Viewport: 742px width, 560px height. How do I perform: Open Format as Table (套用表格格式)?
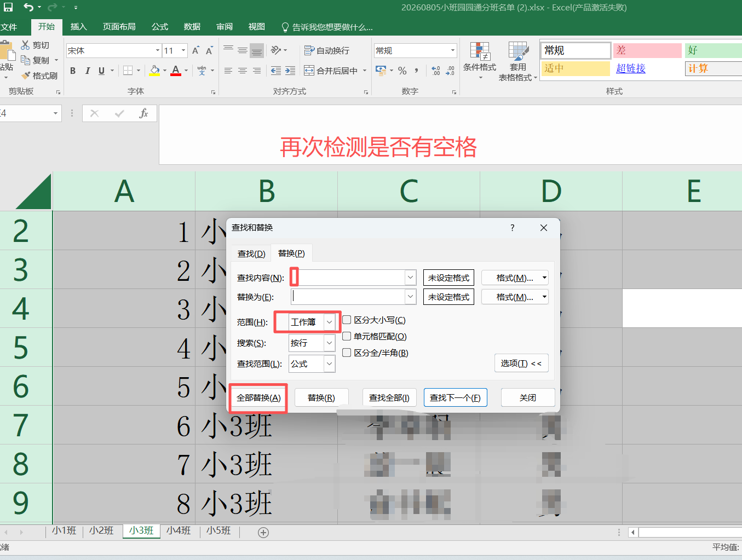pyautogui.click(x=517, y=61)
